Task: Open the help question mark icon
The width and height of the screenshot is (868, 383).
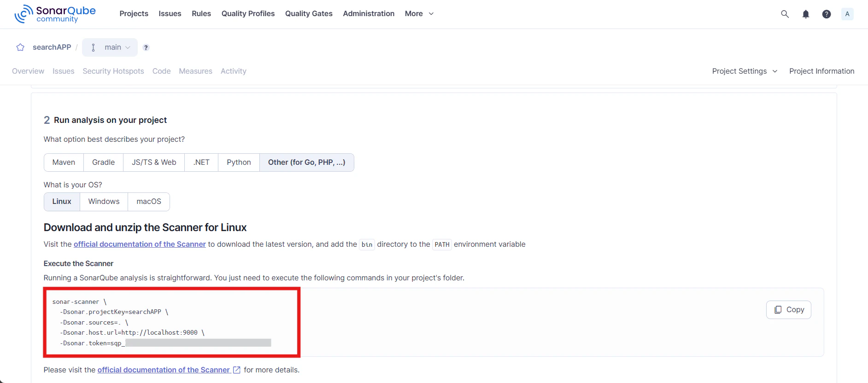Action: [827, 14]
